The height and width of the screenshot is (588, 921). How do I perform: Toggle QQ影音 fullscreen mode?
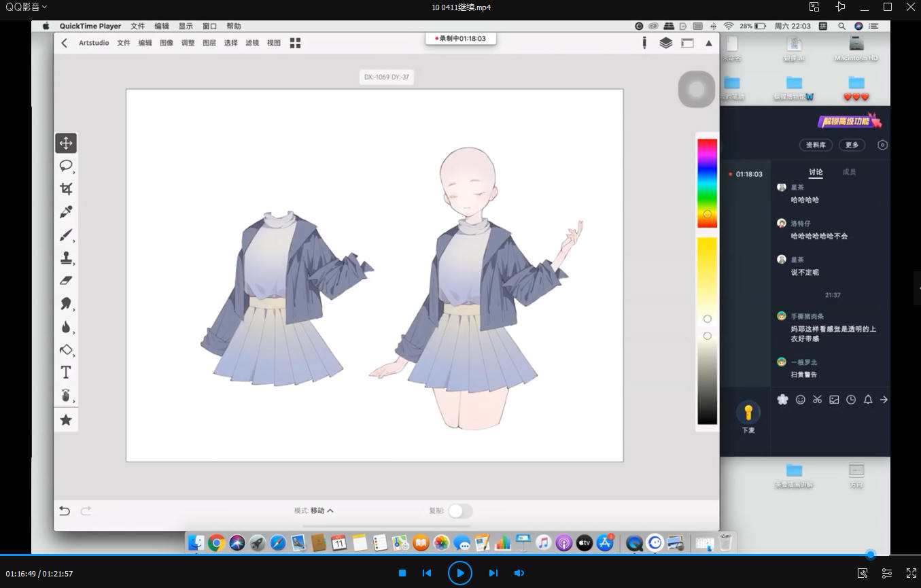(x=911, y=573)
